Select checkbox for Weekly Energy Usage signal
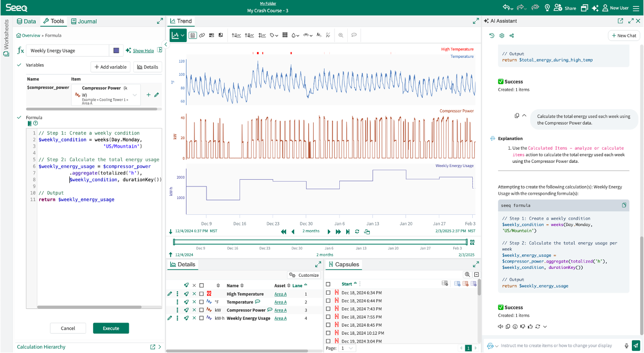The image size is (644, 353). pos(201,318)
